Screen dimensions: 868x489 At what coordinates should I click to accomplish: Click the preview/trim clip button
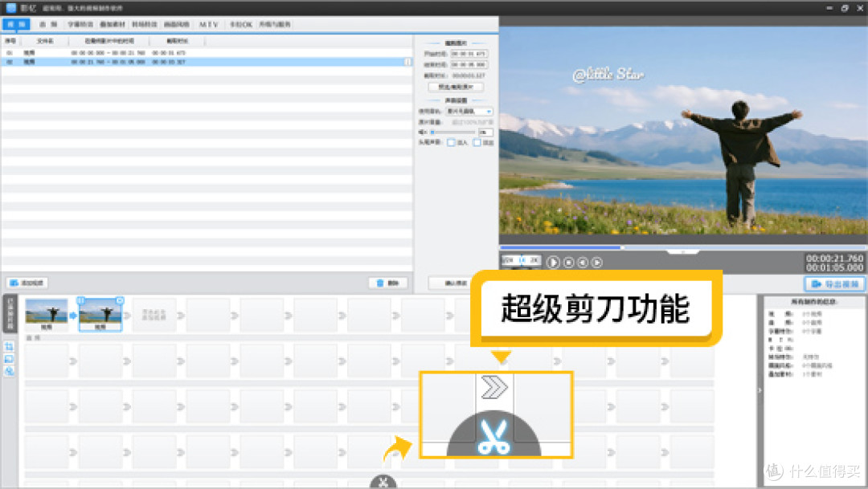click(x=456, y=87)
